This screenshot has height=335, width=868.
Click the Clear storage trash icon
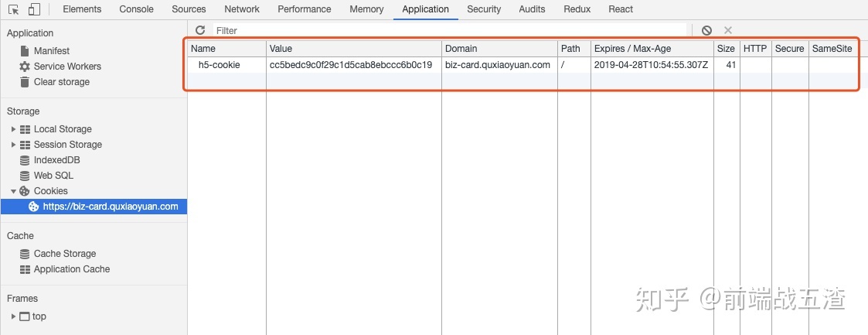tap(25, 82)
